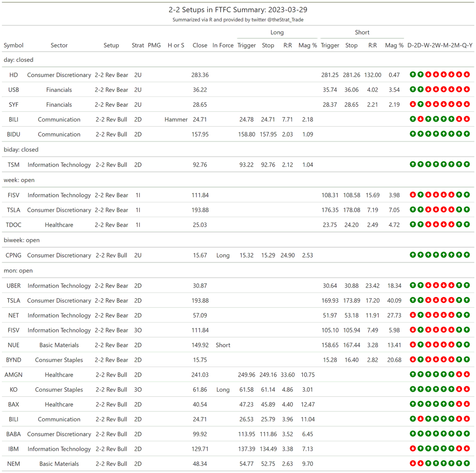476x473 pixels.
Task: Click the 'biday: closed' group row
Action: [x=238, y=150]
